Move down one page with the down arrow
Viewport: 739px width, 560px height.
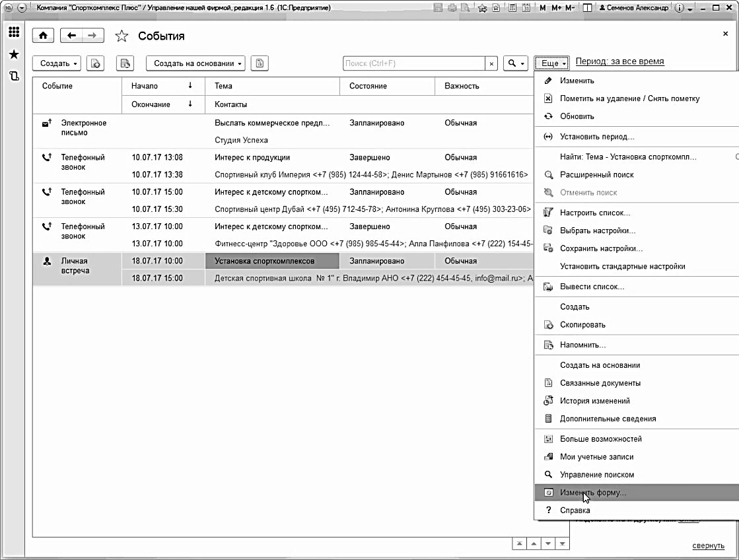point(548,543)
